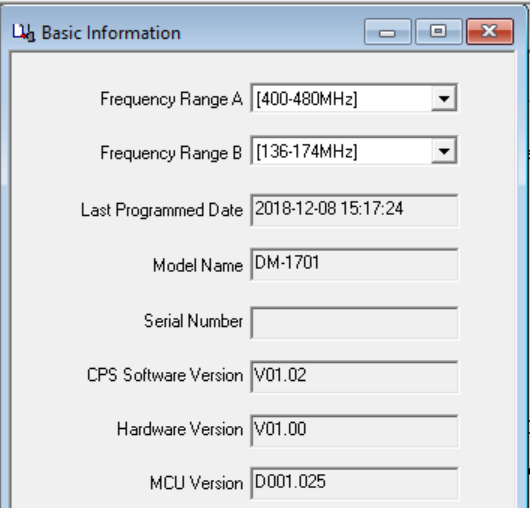Click the Model Name field showing DM-1701
530x508 pixels.
click(354, 264)
